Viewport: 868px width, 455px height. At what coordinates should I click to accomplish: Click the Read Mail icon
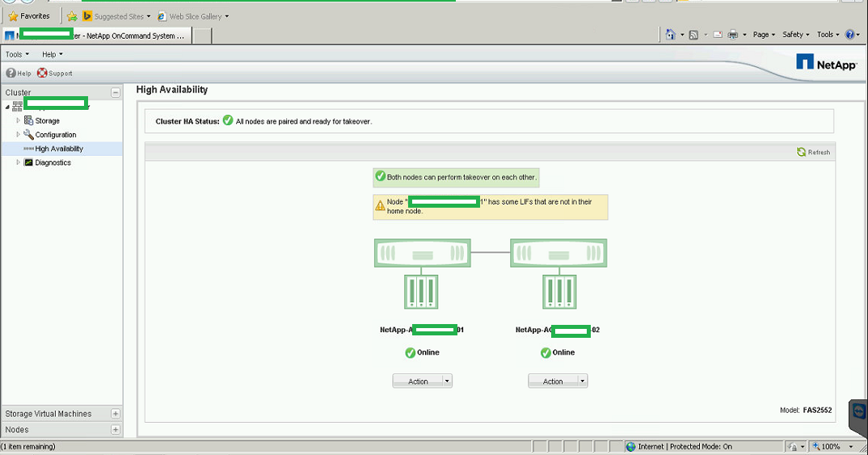(718, 35)
